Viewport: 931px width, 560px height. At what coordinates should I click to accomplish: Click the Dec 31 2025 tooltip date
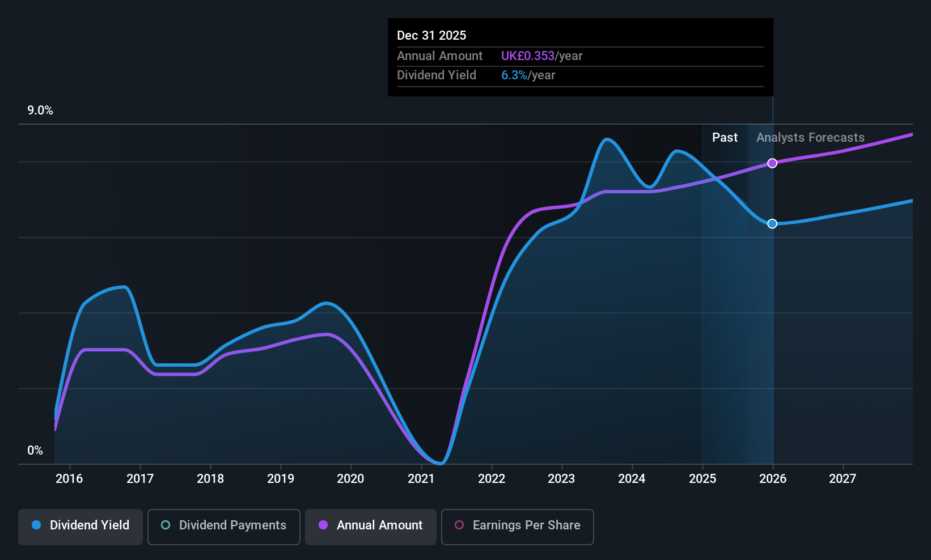(431, 36)
